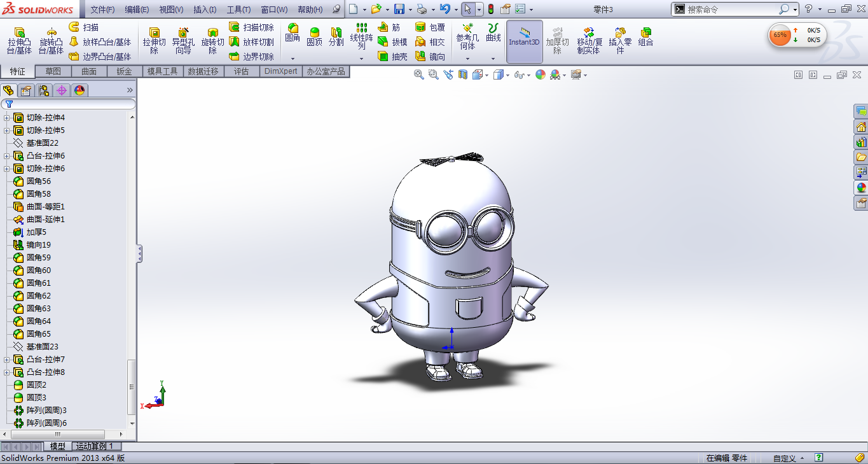Screen dimensions: 868x464
Task: Click the 放样切割 lofted cut tool
Action: click(x=251, y=42)
